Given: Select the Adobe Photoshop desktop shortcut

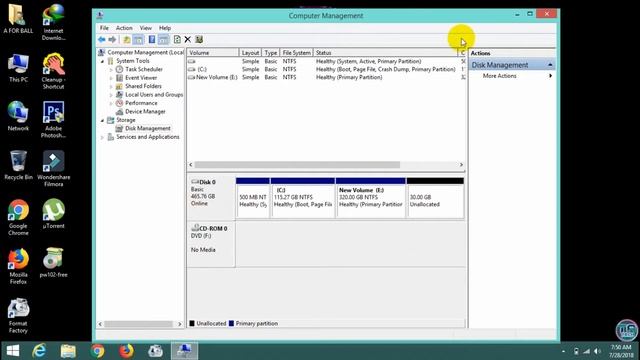Looking at the screenshot, I should (53, 120).
